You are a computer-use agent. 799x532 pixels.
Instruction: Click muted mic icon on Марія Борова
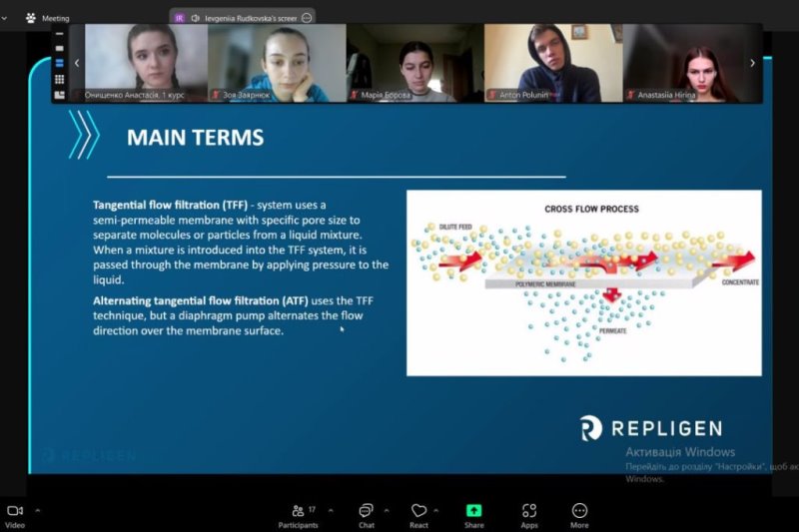coord(355,95)
